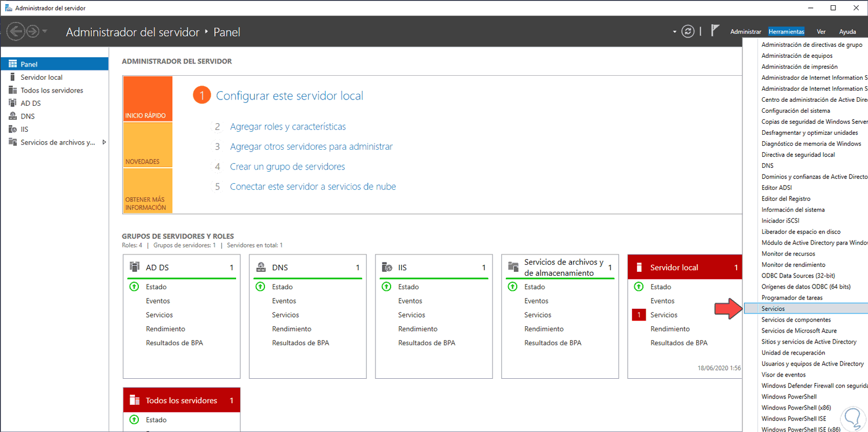
Task: Click Agregar otros servidores para administrar
Action: pos(311,147)
